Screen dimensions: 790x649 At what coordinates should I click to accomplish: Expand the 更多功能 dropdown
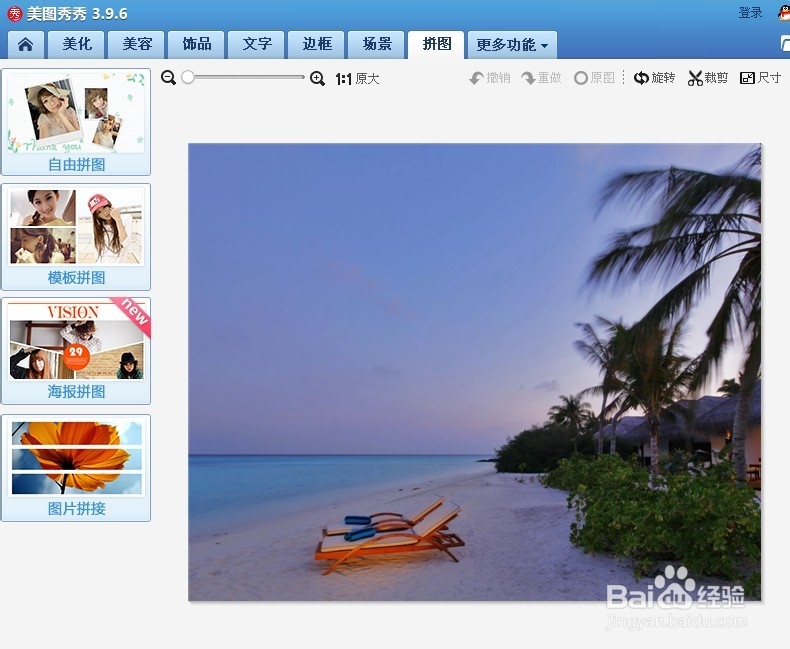pos(512,45)
